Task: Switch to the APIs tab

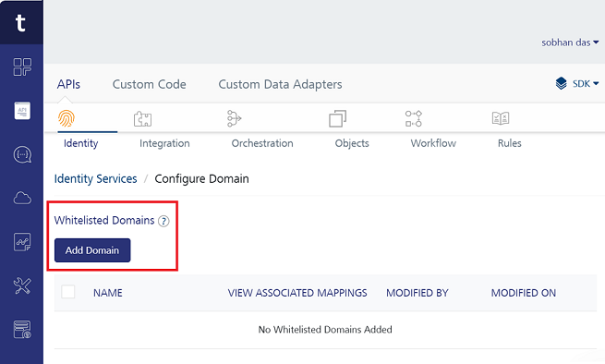Action: click(68, 84)
